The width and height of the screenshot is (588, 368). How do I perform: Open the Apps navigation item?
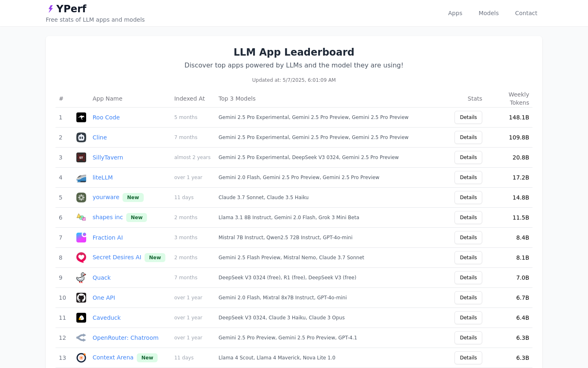pyautogui.click(x=455, y=13)
